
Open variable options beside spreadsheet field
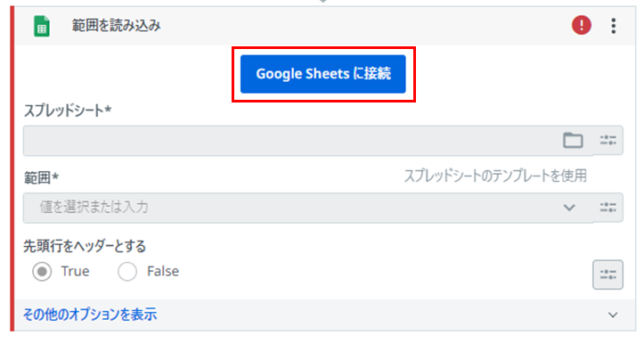(607, 141)
